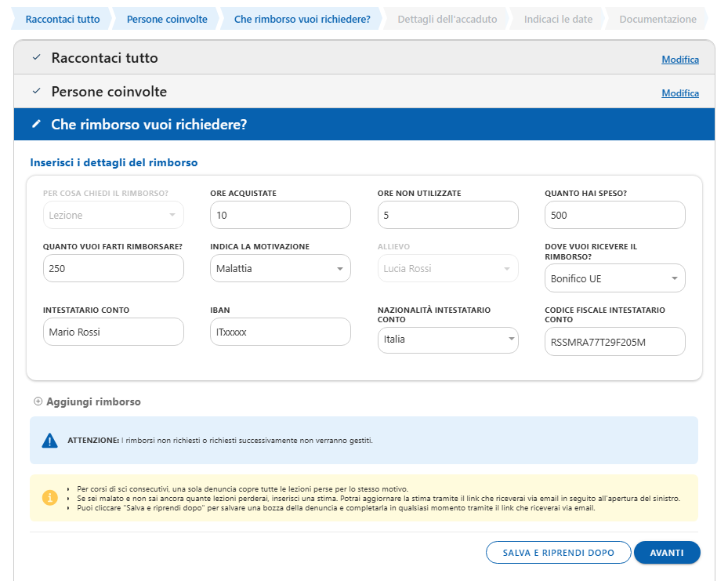Go to the Raccontaci tutto step tab
Image resolution: width=728 pixels, height=581 pixels.
(x=63, y=20)
